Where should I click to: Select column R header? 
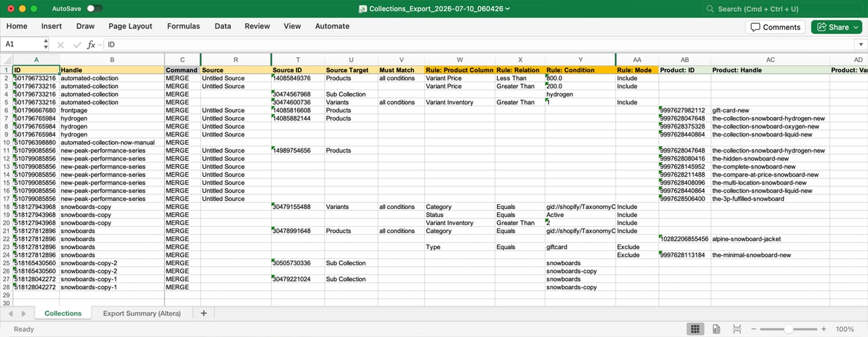click(x=236, y=60)
